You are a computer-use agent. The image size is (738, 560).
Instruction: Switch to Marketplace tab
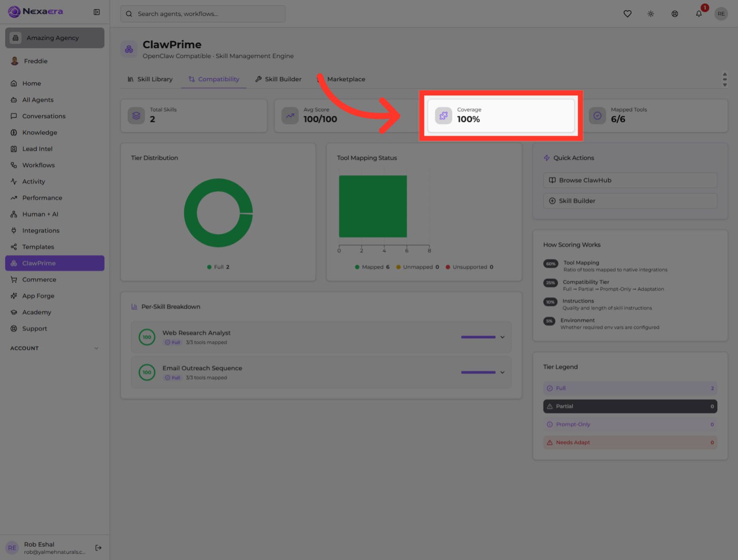pos(342,79)
